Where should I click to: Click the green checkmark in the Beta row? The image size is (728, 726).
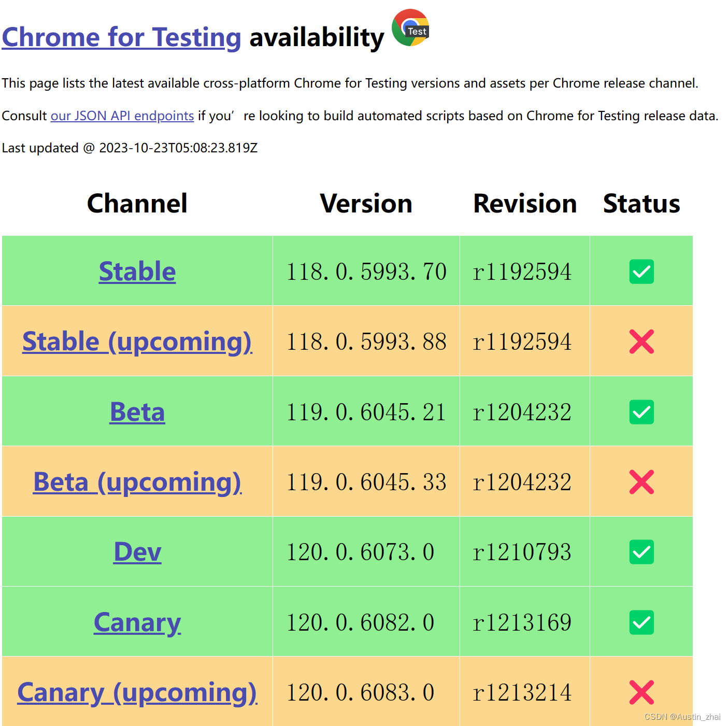click(641, 412)
